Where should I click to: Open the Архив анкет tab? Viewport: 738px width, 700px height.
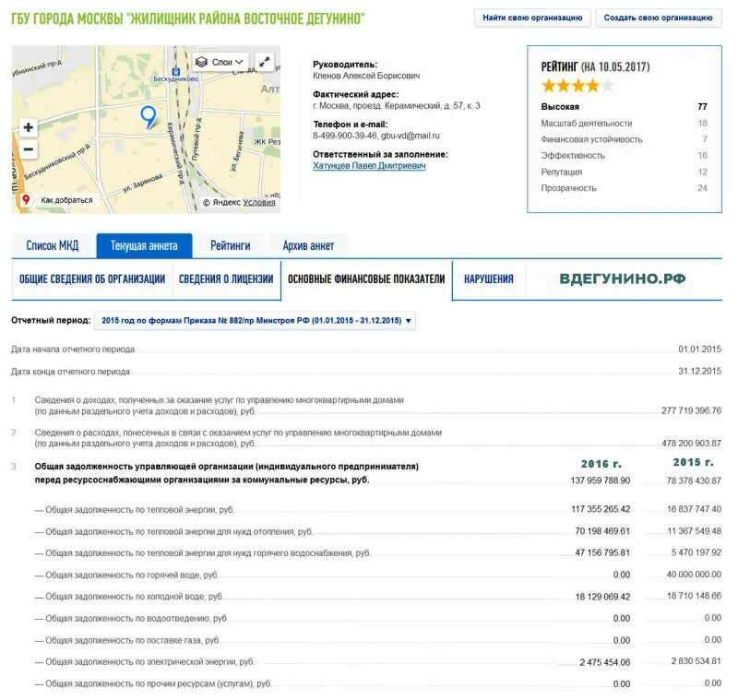pos(308,245)
